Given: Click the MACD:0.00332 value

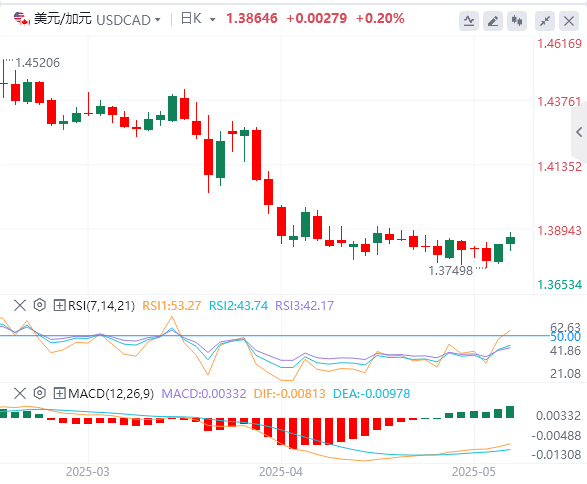Looking at the screenshot, I should [204, 394].
